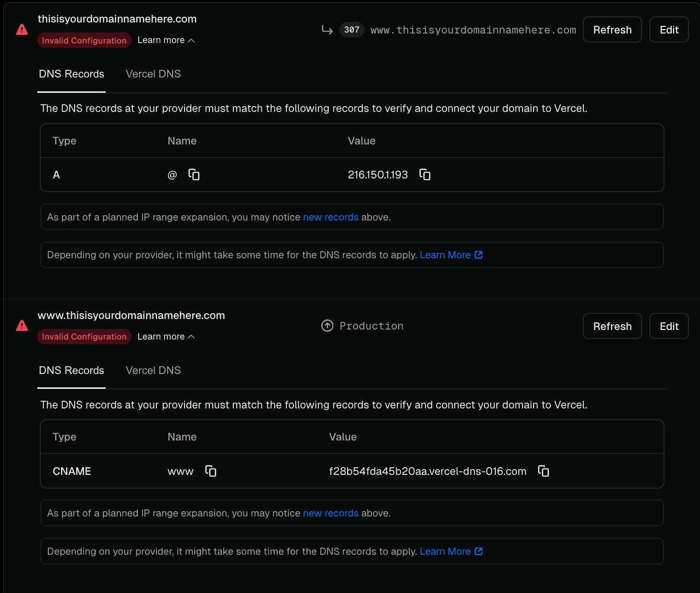Collapse Learn more for the apex domain
700x593 pixels.
coord(166,40)
